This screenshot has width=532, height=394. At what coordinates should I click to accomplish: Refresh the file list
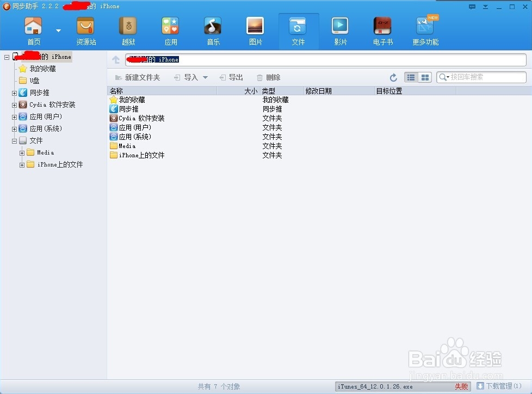point(393,77)
